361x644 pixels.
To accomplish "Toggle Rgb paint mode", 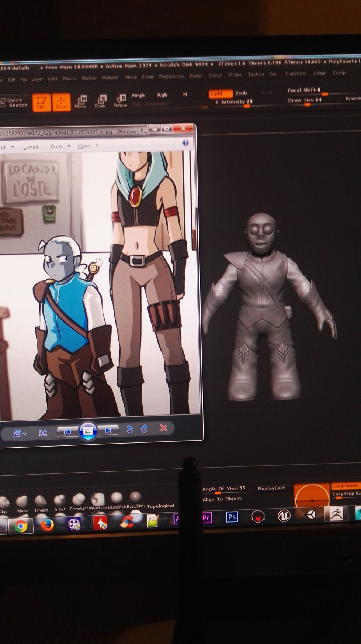I will click(162, 95).
